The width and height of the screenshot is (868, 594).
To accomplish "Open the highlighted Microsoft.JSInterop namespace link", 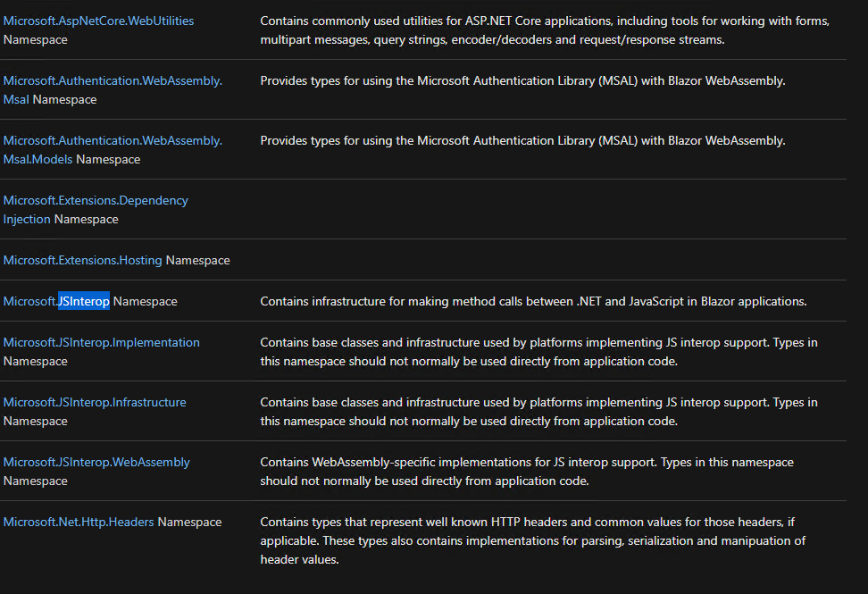I will click(83, 301).
